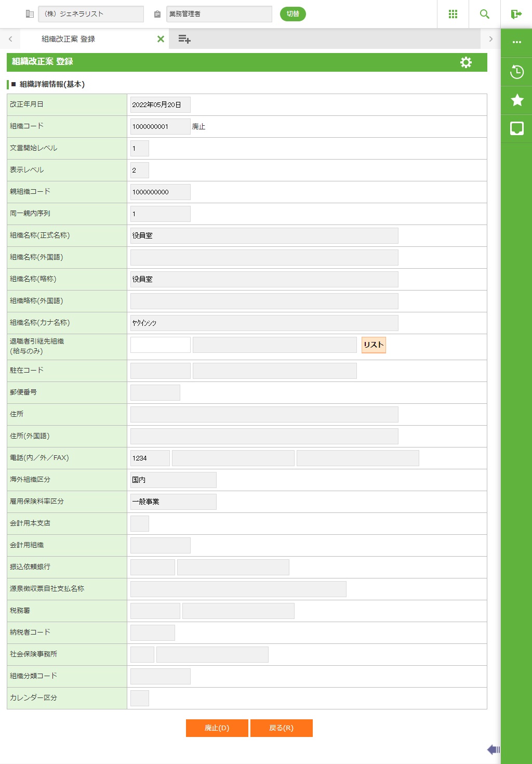532x764 pixels.
Task: Click the 改正年月日 date field
Action: (161, 105)
